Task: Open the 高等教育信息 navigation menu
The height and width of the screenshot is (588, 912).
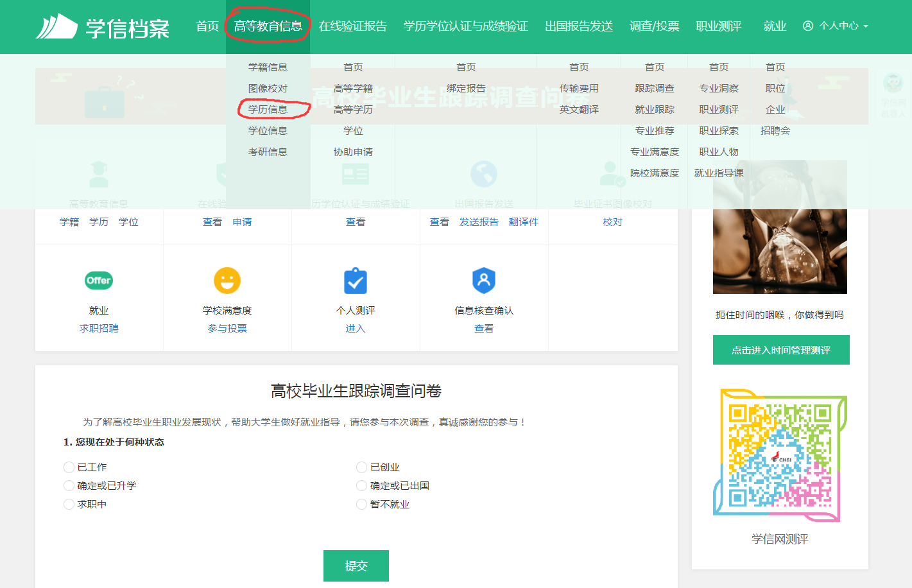Action: pos(268,26)
